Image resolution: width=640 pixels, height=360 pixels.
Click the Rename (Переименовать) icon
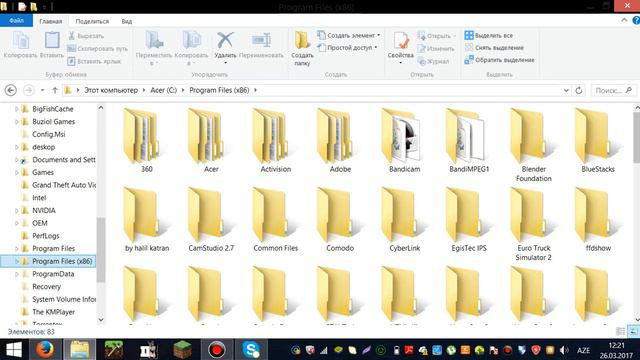click(x=261, y=40)
